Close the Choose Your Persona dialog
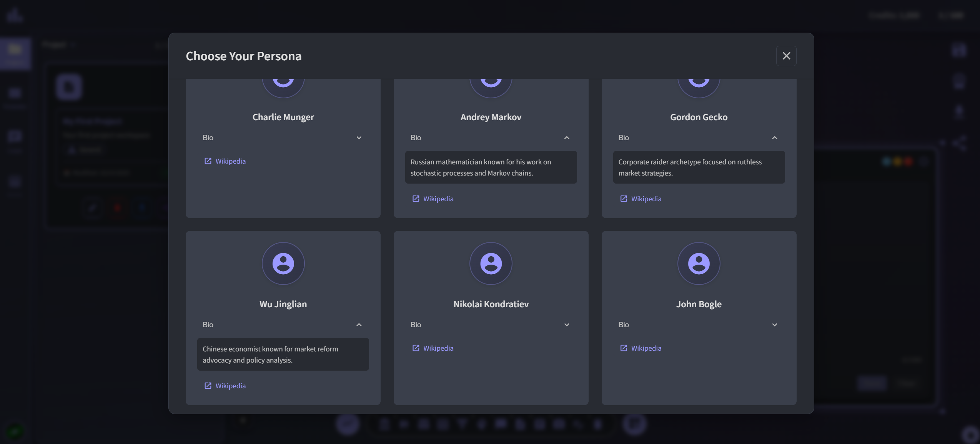This screenshot has width=980, height=444. (786, 56)
